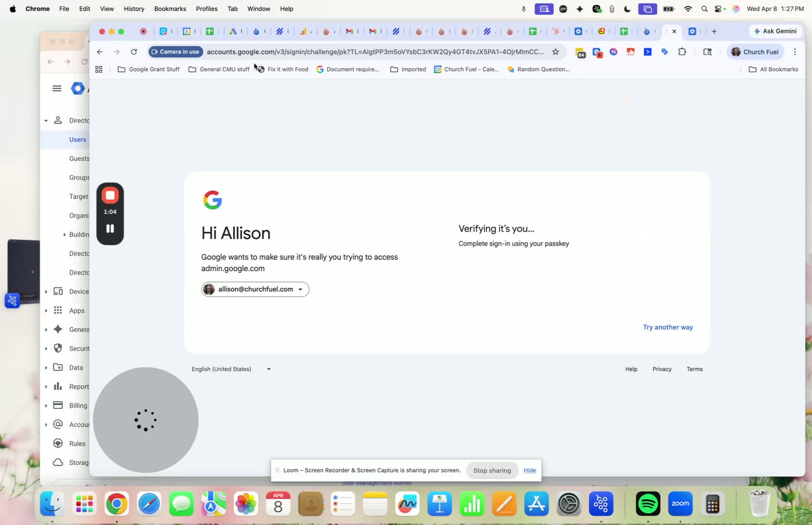Close the current sign-in tab
Image resolution: width=812 pixels, height=525 pixels.
coord(674,31)
